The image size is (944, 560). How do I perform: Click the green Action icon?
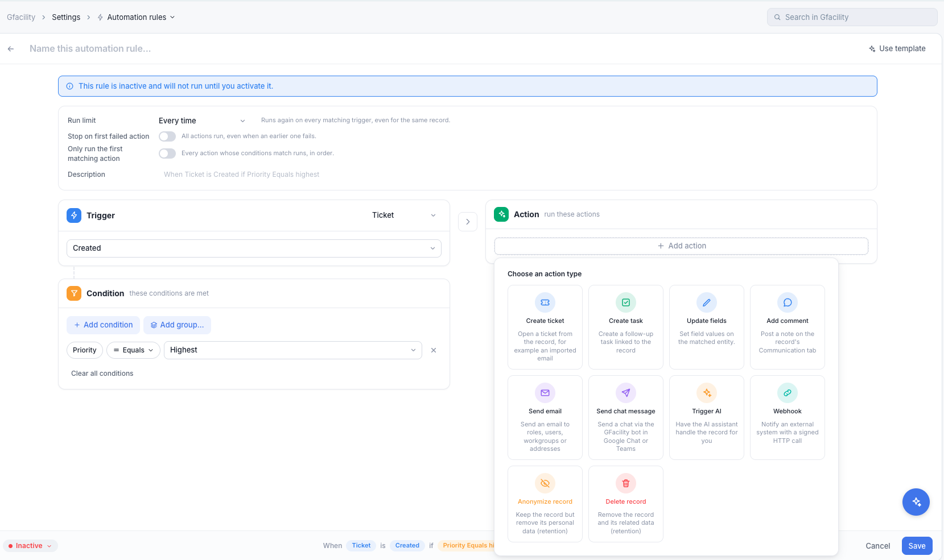click(501, 214)
